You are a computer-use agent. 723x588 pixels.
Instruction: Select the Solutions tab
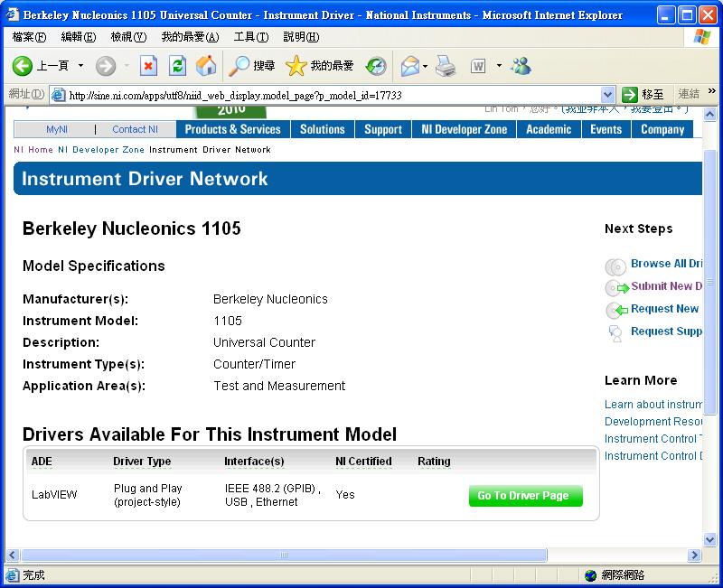(x=323, y=129)
